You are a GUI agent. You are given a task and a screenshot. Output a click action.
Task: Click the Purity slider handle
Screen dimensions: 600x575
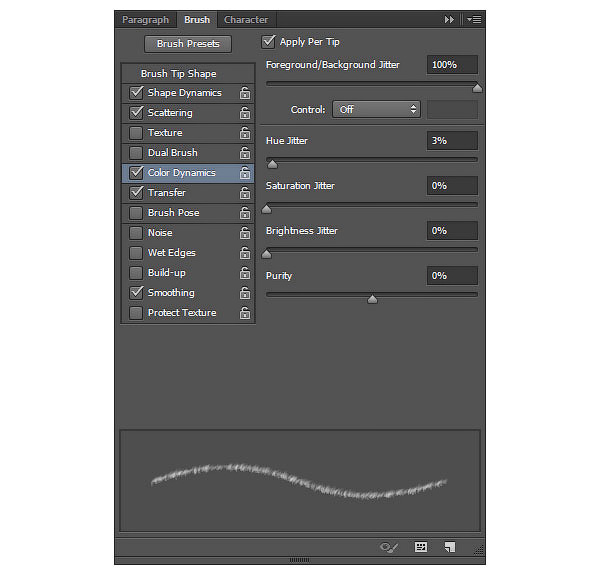pos(372,299)
